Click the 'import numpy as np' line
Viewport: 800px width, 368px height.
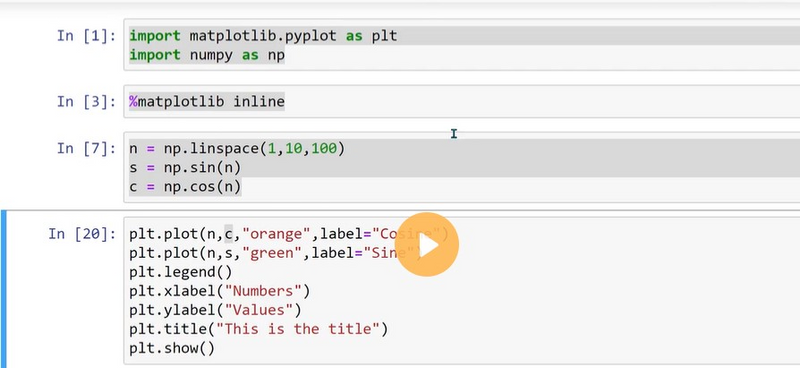coord(207,55)
